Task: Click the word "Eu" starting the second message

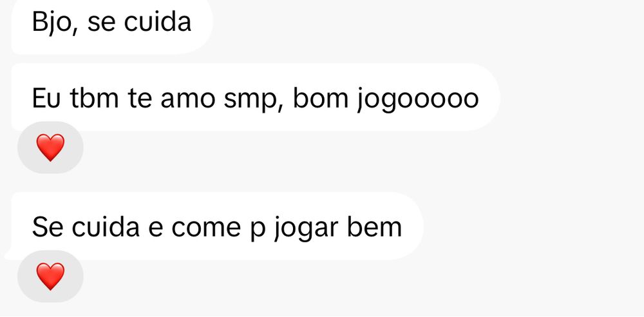Action: tap(46, 99)
